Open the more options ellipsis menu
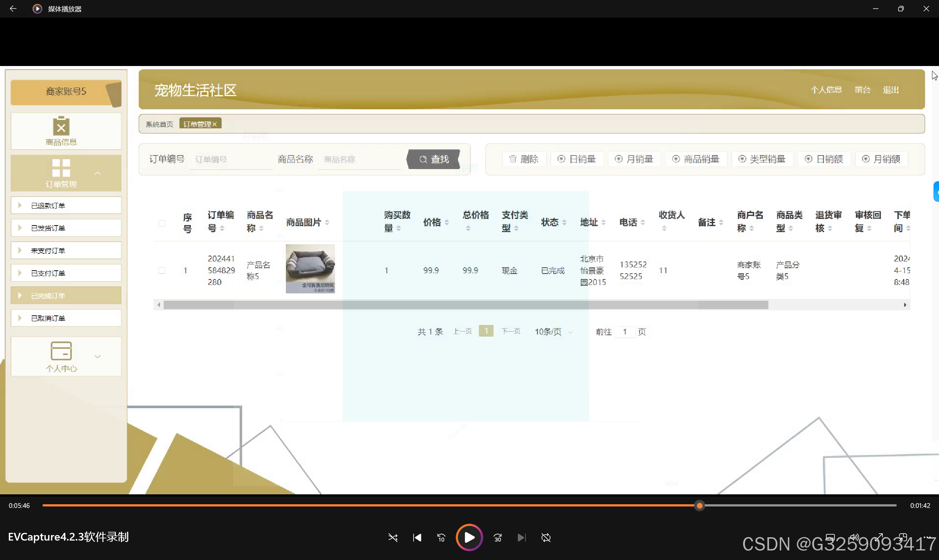Screen dimensions: 939x560 pos(927,537)
